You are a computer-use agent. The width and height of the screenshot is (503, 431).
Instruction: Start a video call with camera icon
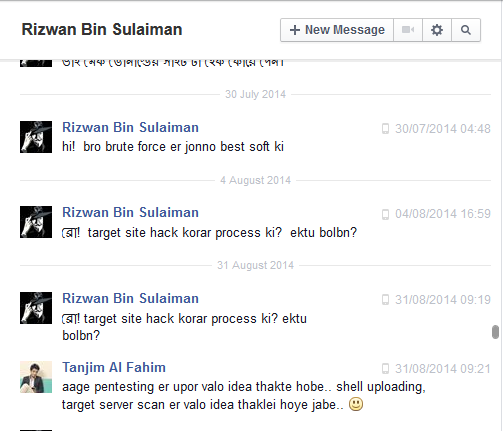pos(408,30)
